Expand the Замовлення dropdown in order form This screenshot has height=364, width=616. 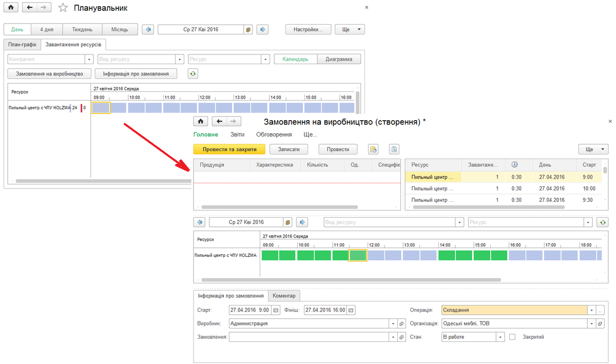pyautogui.click(x=394, y=337)
